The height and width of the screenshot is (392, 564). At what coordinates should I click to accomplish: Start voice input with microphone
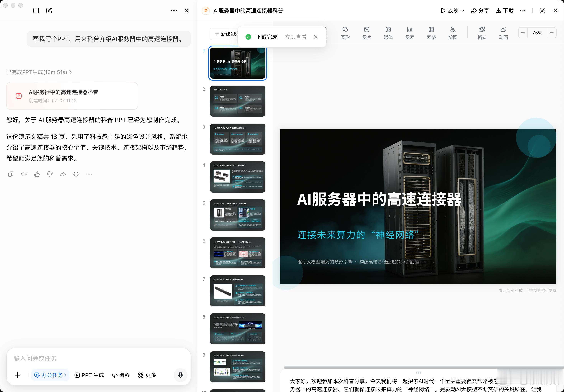coord(180,375)
